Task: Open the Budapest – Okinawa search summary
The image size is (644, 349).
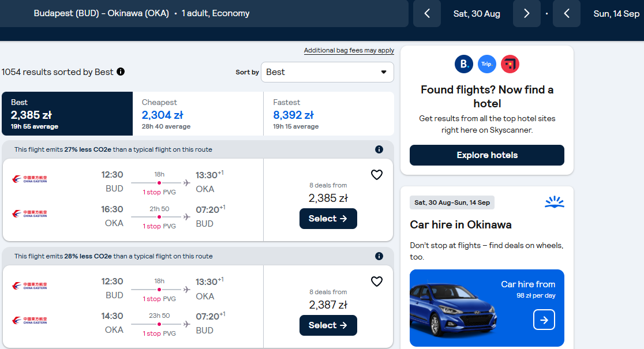Action: coord(204,13)
